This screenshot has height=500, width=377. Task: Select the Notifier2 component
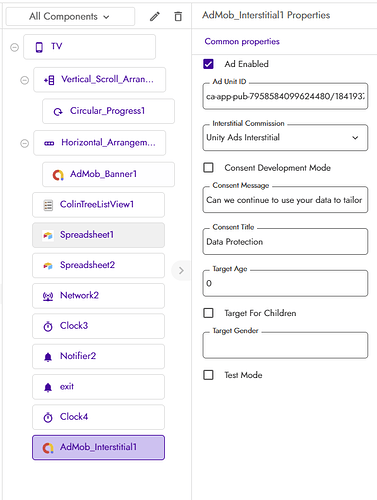(98, 356)
